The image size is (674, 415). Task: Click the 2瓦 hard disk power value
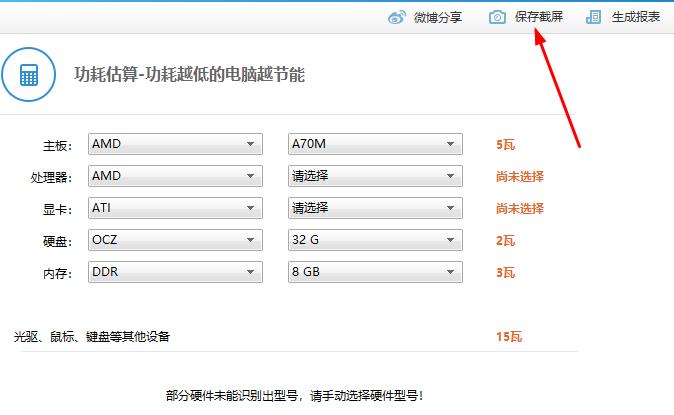[x=506, y=240]
